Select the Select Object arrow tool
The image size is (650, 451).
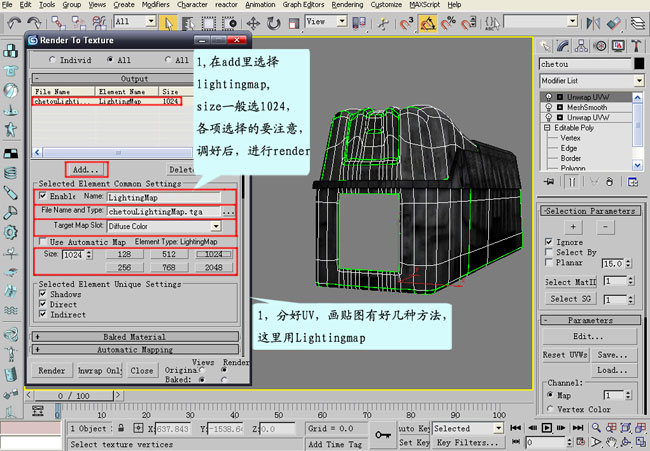[x=168, y=23]
